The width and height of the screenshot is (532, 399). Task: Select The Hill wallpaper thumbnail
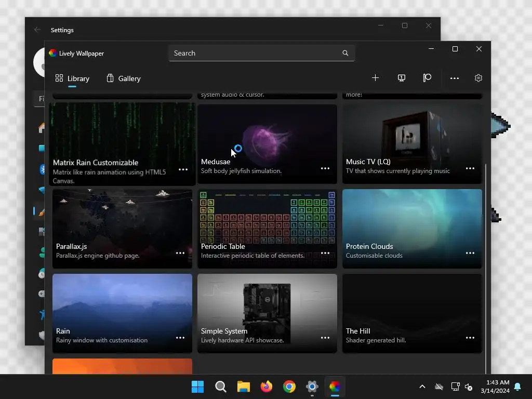click(412, 313)
